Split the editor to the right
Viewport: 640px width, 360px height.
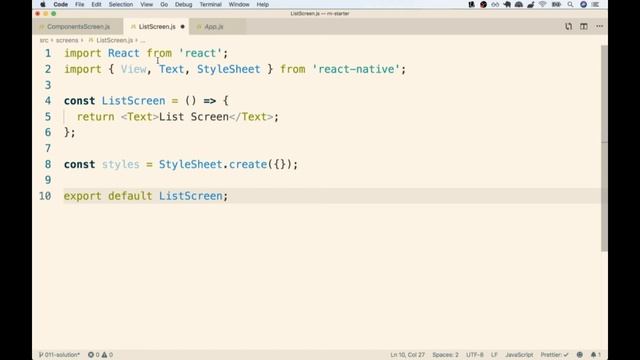pyautogui.click(x=584, y=27)
